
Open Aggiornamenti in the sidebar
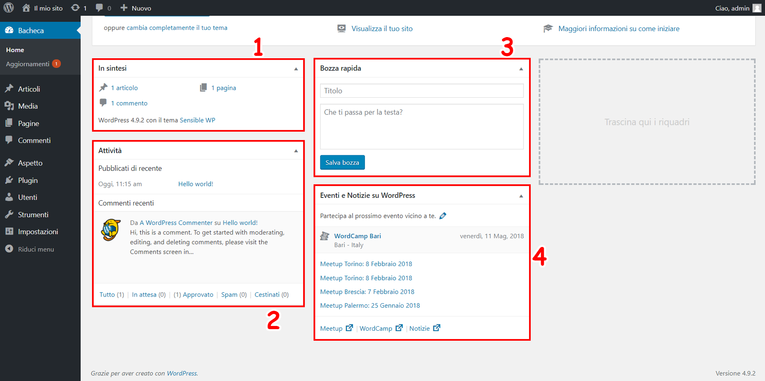click(x=27, y=64)
